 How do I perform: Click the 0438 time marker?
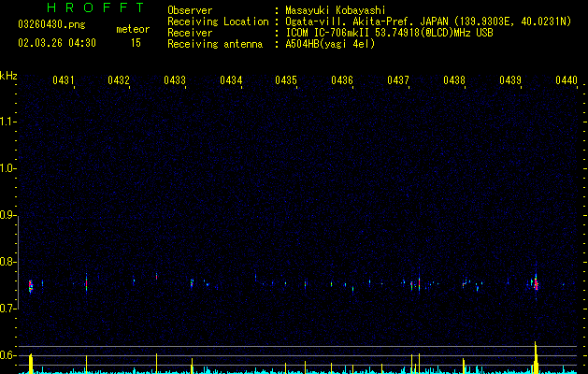pyautogui.click(x=454, y=80)
